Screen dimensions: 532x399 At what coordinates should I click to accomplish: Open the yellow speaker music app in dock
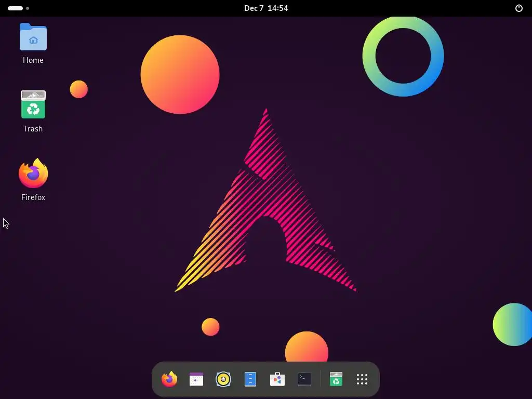223,379
